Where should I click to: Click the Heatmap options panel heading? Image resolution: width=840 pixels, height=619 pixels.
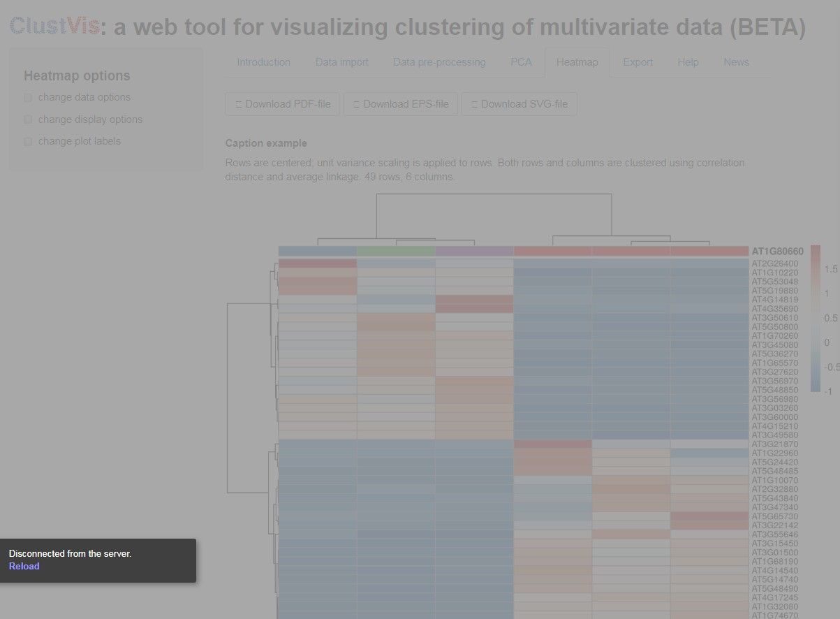pos(77,76)
